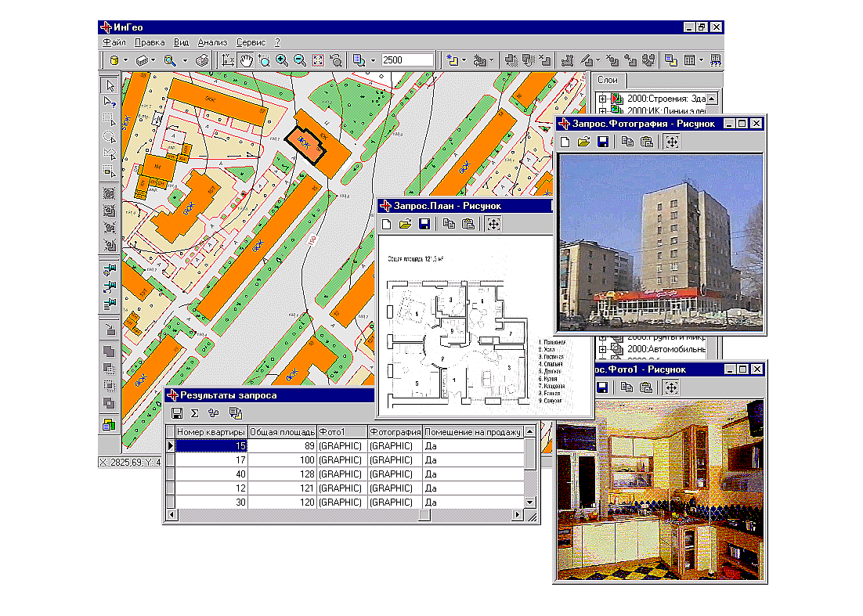
Task: Select apartment number cell 30
Action: coord(211,503)
